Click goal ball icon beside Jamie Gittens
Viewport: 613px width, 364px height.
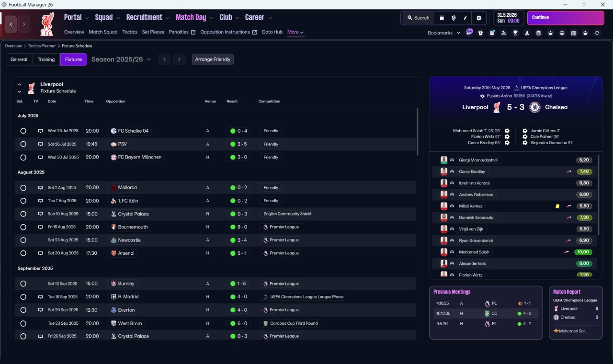(x=525, y=131)
